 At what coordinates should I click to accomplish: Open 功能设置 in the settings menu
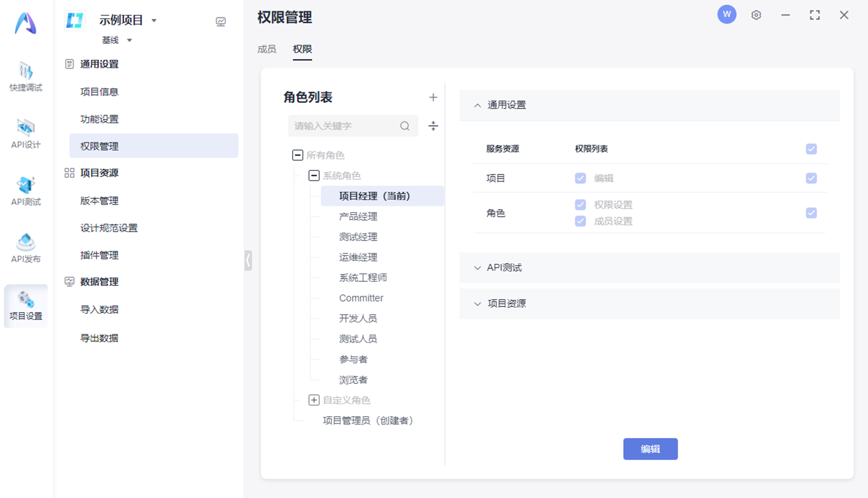click(99, 119)
